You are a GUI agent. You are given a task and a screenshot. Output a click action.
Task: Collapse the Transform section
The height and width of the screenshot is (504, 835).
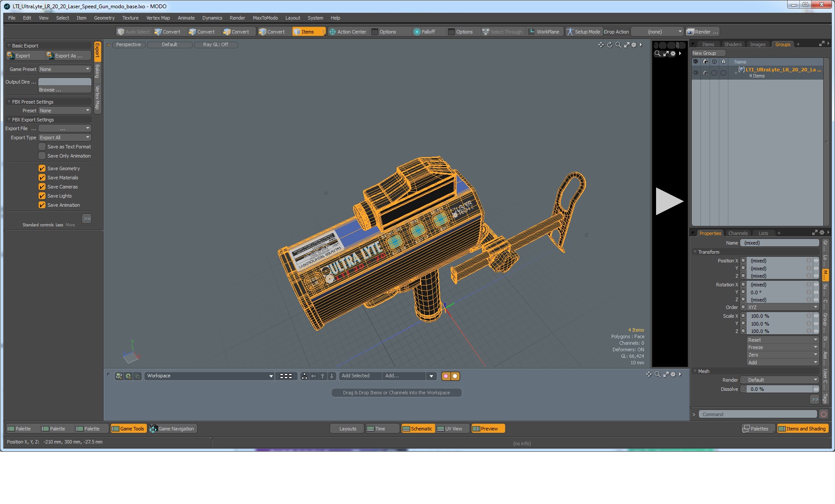[695, 252]
